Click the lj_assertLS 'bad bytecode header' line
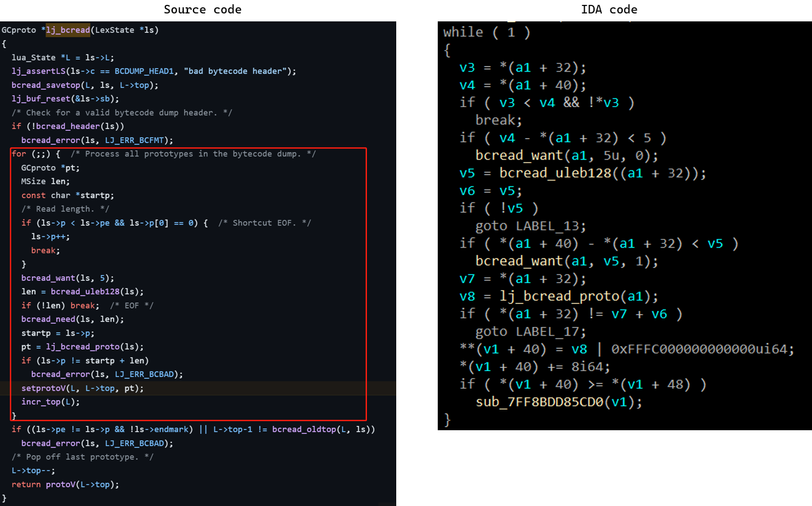The width and height of the screenshot is (812, 506). [154, 71]
